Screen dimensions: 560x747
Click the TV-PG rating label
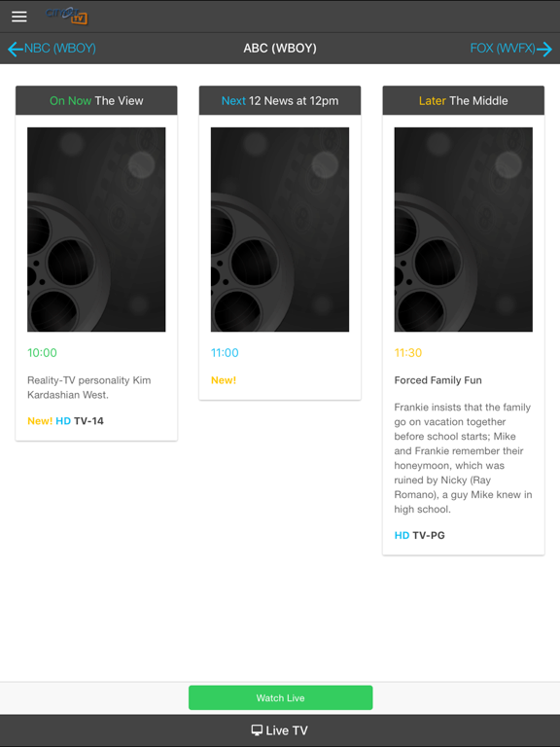(429, 535)
